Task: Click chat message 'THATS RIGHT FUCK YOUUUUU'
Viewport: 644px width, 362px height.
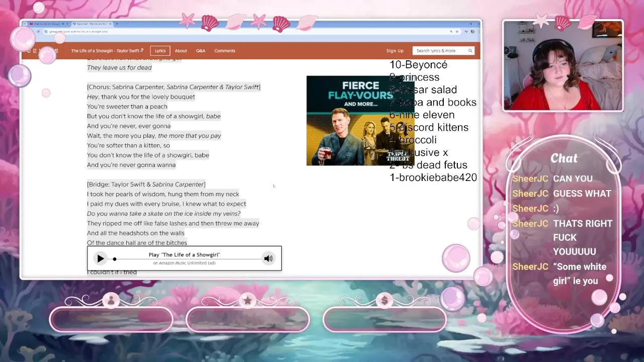Action: 583,237
